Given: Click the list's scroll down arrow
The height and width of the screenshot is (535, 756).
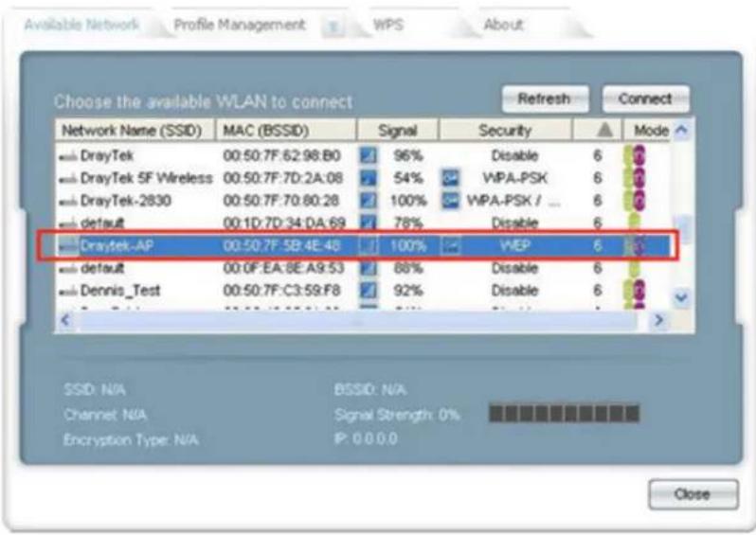Looking at the screenshot, I should click(681, 297).
